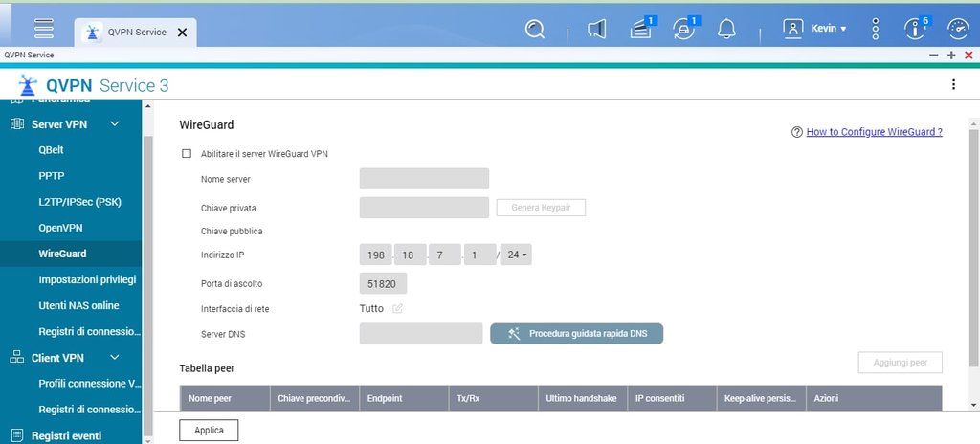Open the dashboard gauge icon
Viewport: 980px width, 444px height.
click(x=959, y=29)
